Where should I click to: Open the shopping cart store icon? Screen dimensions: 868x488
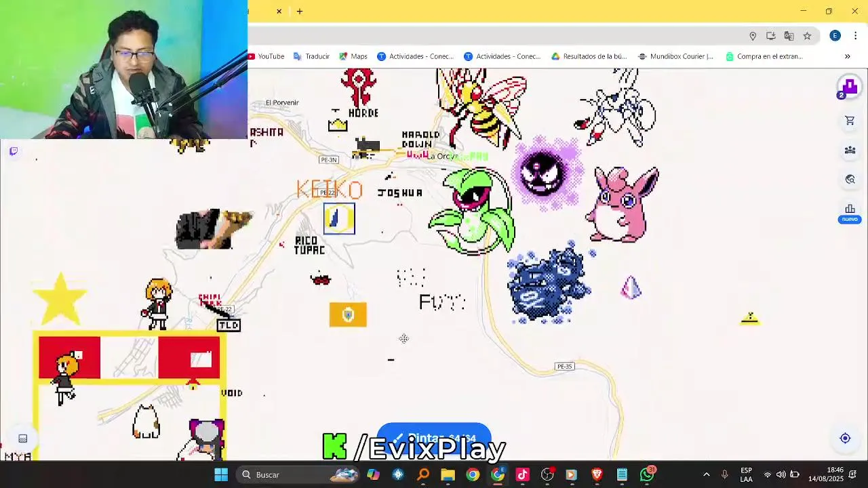[850, 121]
